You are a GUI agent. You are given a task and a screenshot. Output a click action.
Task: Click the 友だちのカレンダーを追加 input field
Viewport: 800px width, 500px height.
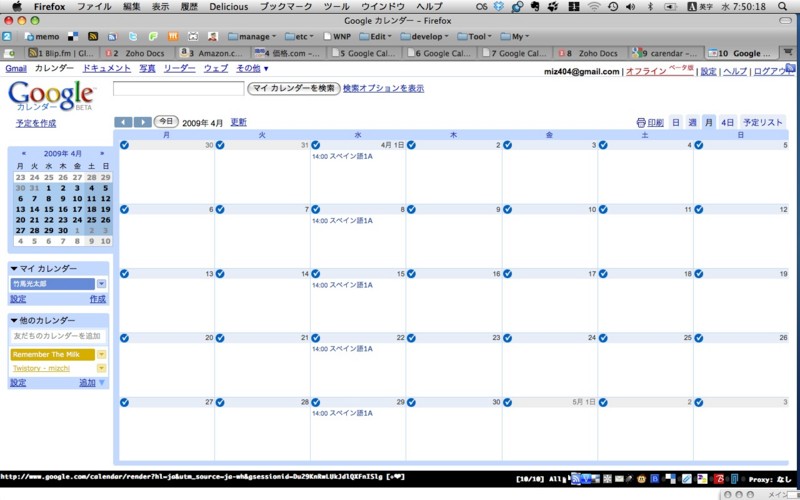coord(58,336)
